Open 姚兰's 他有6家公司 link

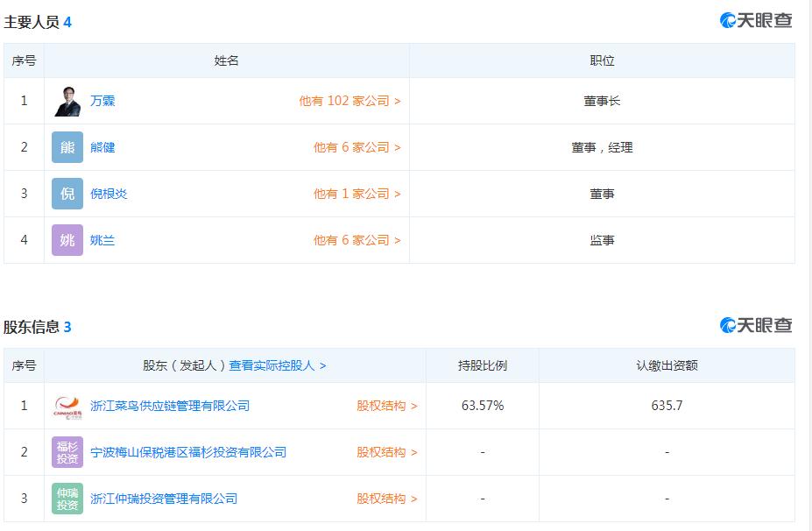pyautogui.click(x=357, y=240)
